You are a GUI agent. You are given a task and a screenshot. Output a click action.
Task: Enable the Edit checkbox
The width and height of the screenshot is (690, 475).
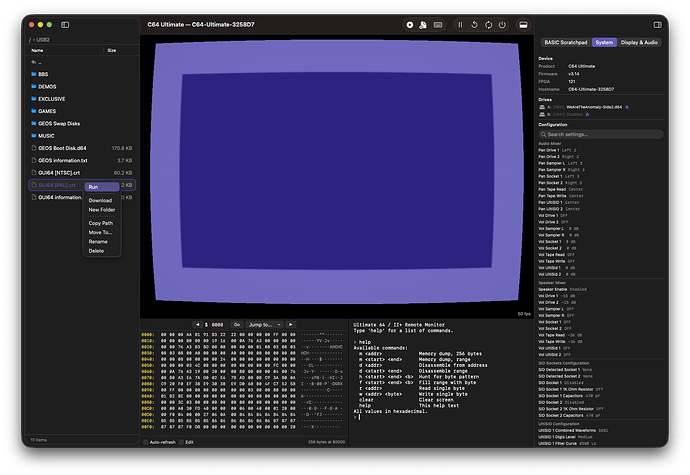tap(181, 442)
